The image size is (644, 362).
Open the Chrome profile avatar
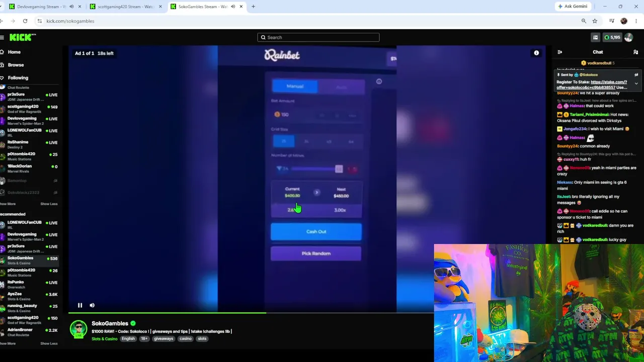[x=624, y=21]
